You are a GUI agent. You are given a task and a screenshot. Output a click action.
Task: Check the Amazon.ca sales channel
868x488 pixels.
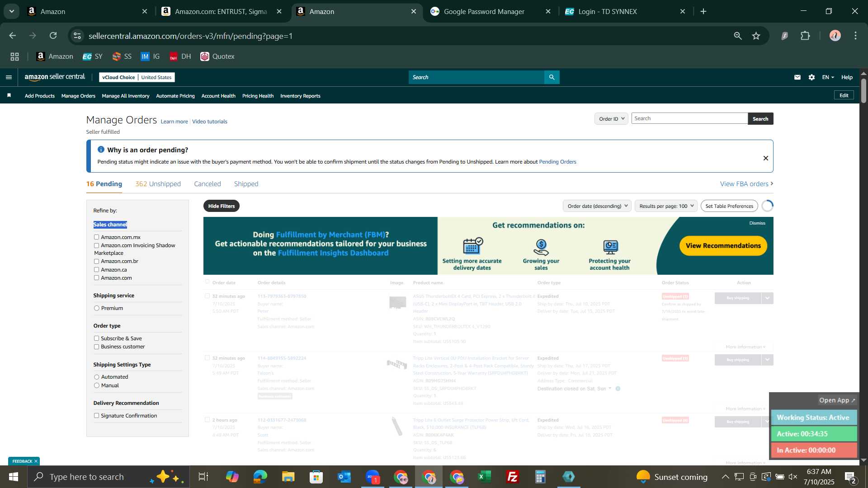pyautogui.click(x=96, y=270)
